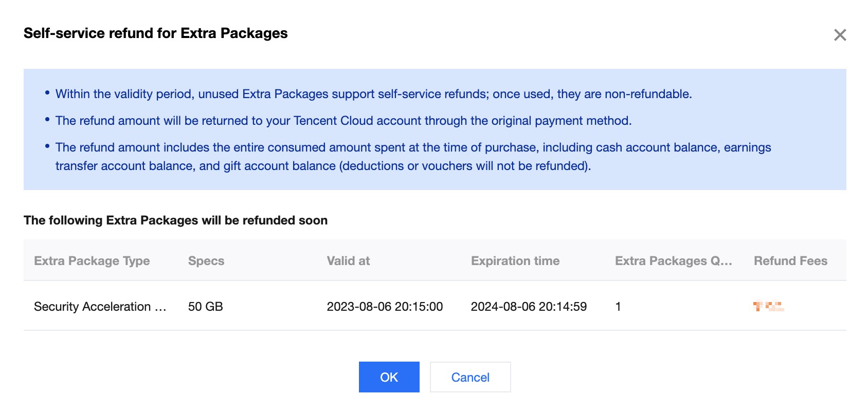The height and width of the screenshot is (414, 868).
Task: Click the Extra Package Type column header
Action: pyautogui.click(x=92, y=261)
